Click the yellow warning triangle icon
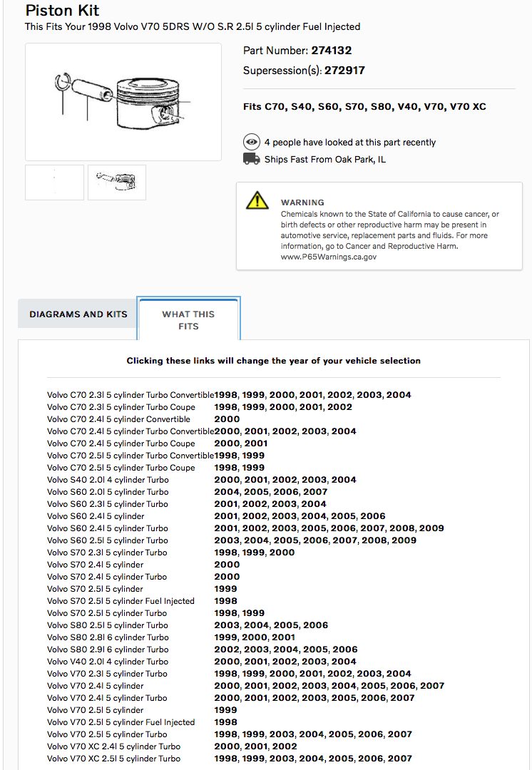Viewport: 532px width, 770px height. tap(257, 200)
